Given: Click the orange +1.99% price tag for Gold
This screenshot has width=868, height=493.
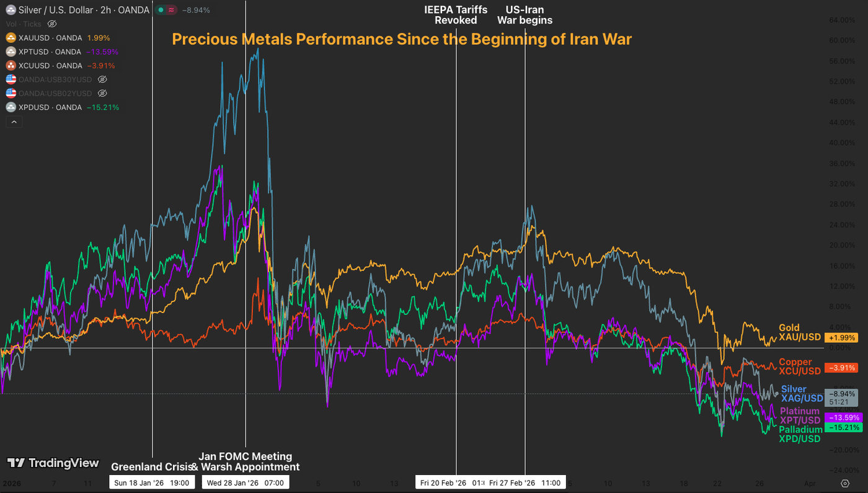Looking at the screenshot, I should coord(841,338).
